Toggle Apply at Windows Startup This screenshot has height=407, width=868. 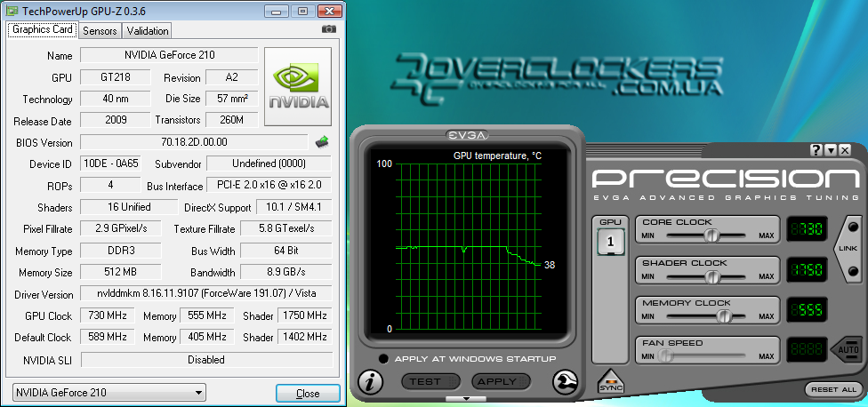point(383,359)
